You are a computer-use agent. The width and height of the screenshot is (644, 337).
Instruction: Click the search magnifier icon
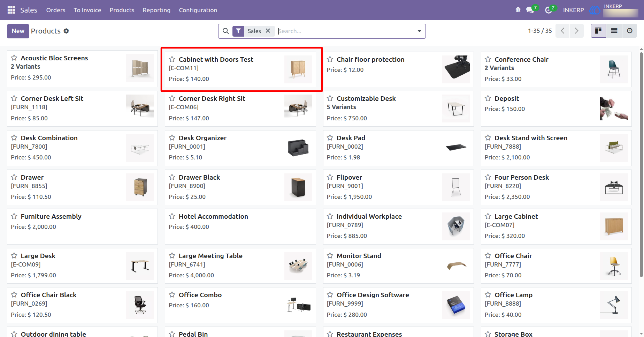click(x=226, y=31)
